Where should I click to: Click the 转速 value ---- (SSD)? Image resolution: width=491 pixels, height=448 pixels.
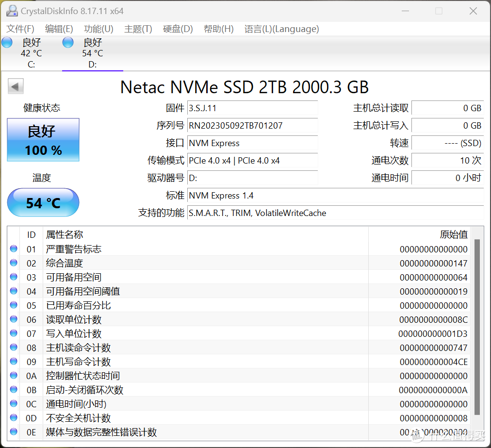[x=447, y=143]
